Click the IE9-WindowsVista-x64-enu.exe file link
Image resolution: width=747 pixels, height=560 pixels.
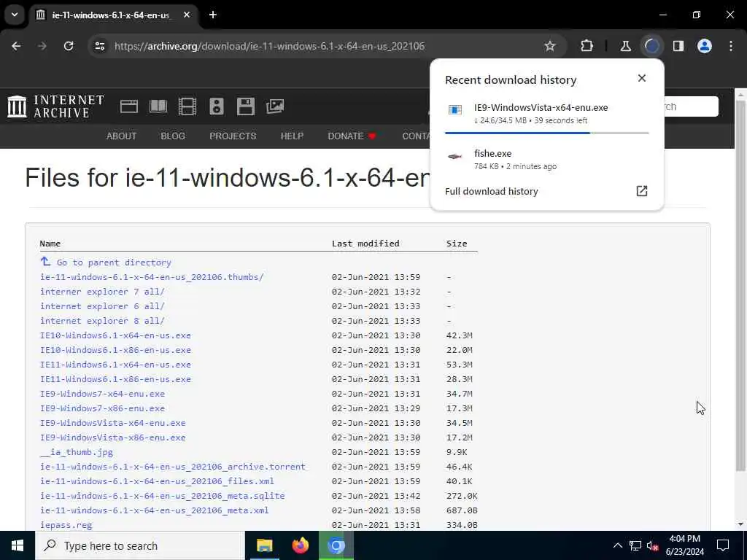point(113,423)
